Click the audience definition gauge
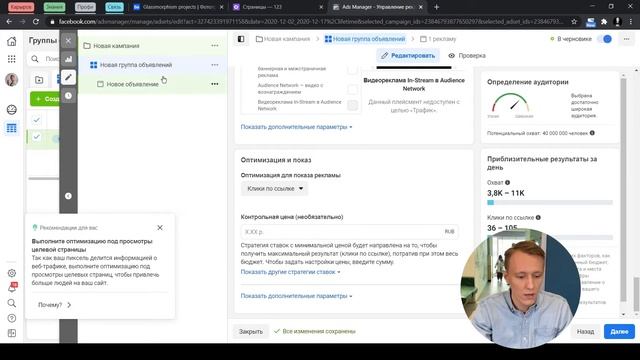The image size is (640, 360). pos(510,103)
